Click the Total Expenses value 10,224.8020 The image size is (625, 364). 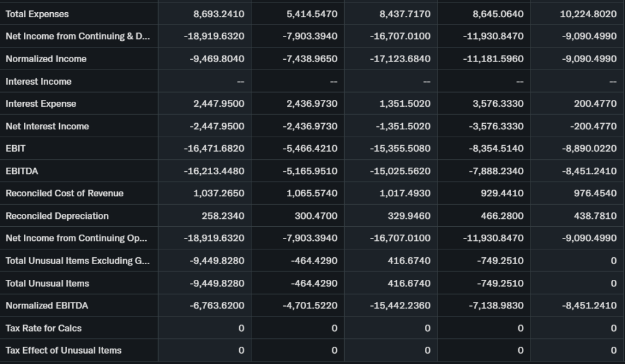click(588, 14)
